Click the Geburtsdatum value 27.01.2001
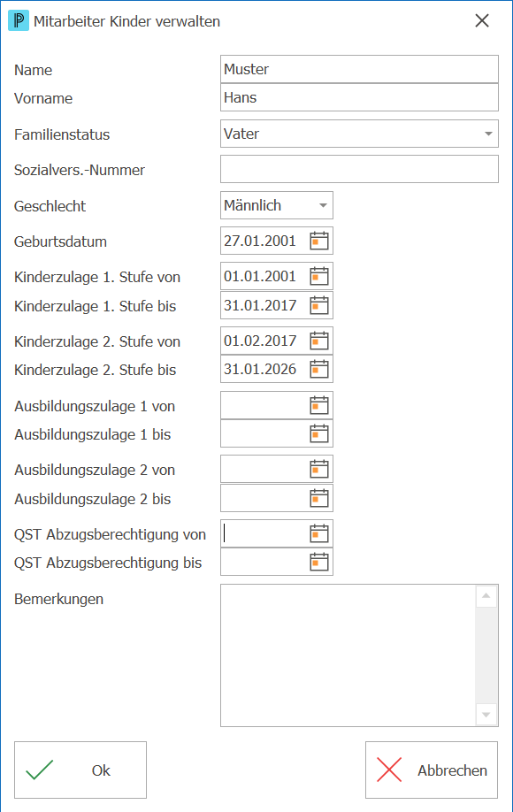Viewport: 513px width, 812px height. click(x=260, y=241)
